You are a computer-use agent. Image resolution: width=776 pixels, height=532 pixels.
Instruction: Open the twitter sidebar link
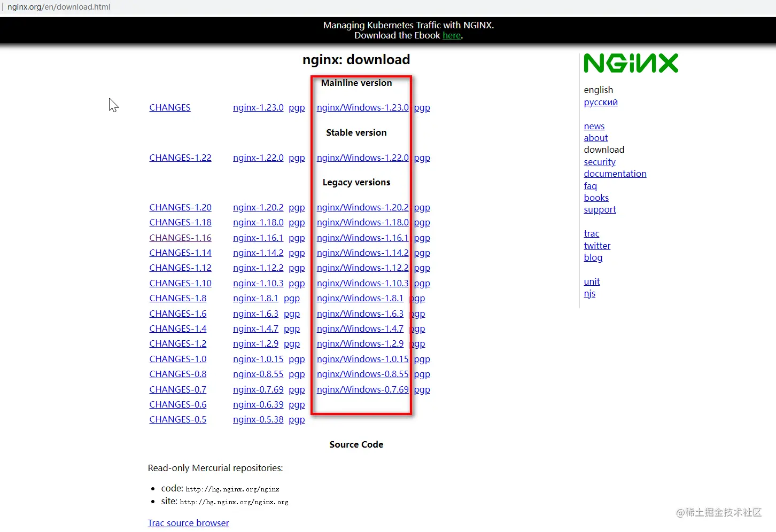(597, 246)
